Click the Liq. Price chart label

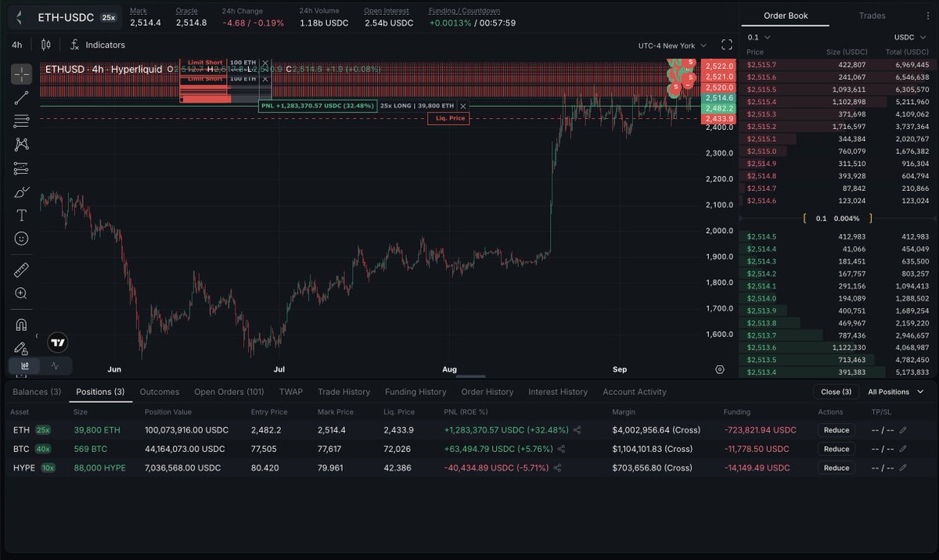point(448,119)
